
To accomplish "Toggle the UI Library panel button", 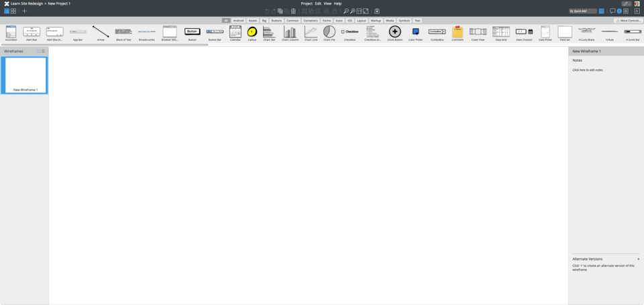I will tap(602, 11).
